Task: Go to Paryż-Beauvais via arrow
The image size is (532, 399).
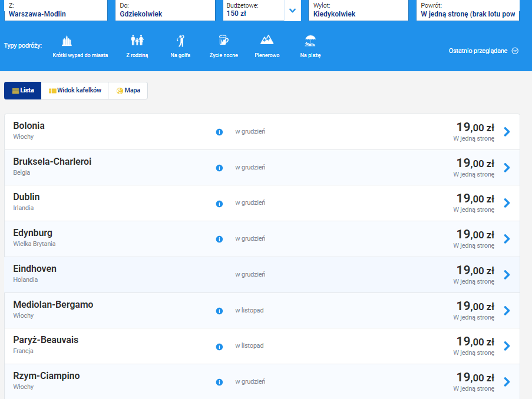Action: click(x=507, y=346)
